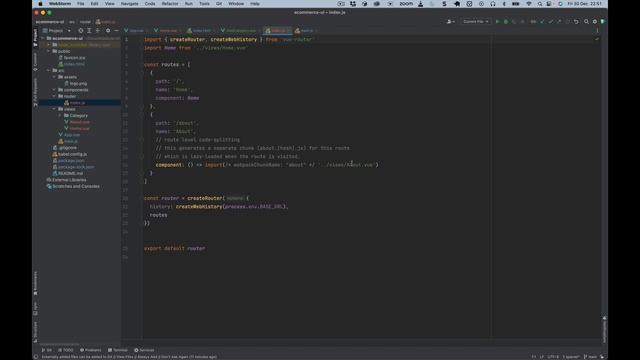This screenshot has width=640, height=360.
Task: Open the Terminal tool window button
Action: click(x=118, y=350)
